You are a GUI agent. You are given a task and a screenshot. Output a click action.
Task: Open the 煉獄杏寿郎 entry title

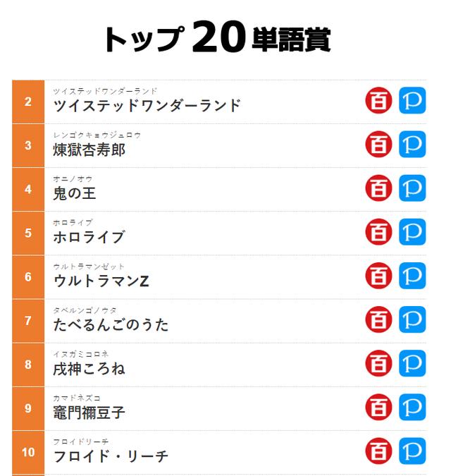pyautogui.click(x=89, y=149)
